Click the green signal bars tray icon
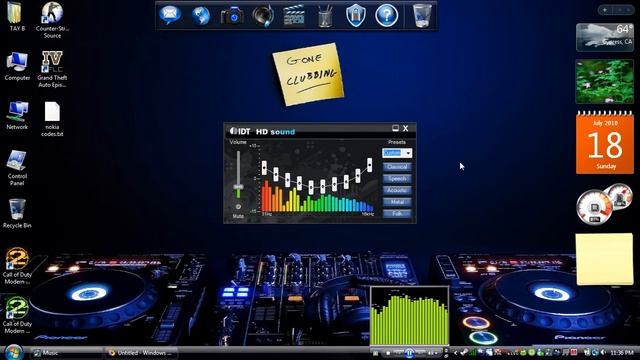 [x=473, y=352]
